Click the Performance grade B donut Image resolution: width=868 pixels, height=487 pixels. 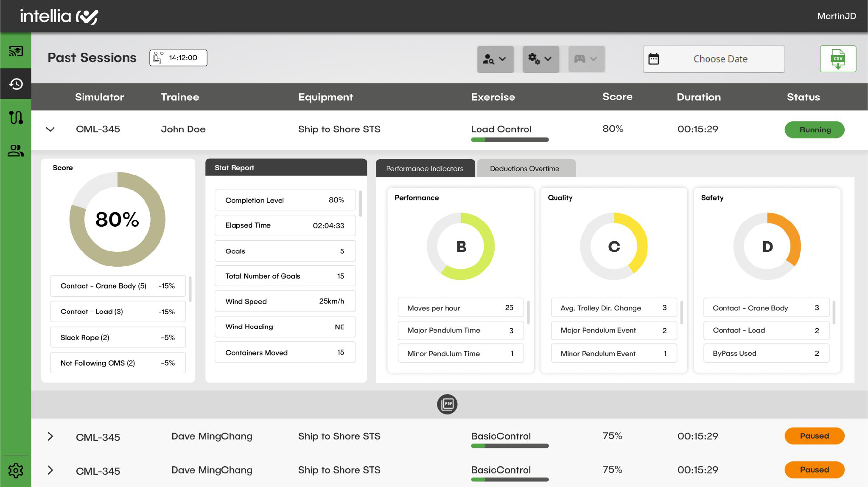[461, 246]
